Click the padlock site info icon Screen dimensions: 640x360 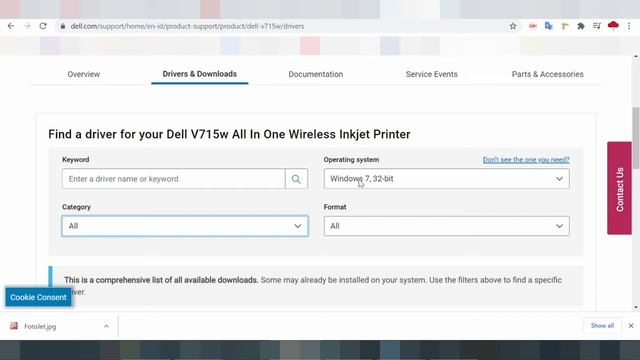coord(62,26)
